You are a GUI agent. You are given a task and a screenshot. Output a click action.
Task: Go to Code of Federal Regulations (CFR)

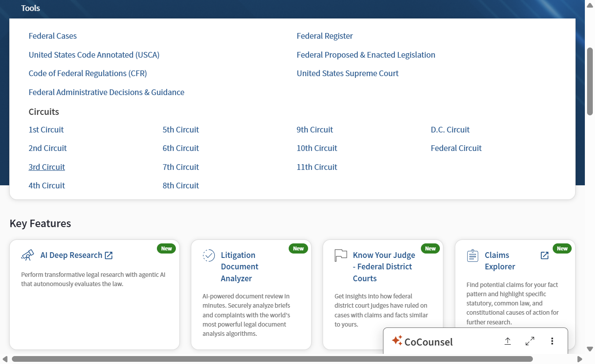click(x=88, y=74)
